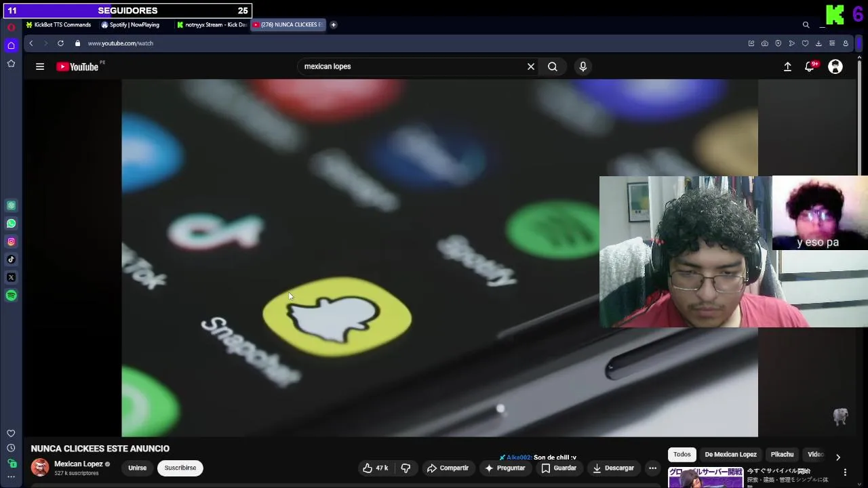The width and height of the screenshot is (868, 488).
Task: Open the Mexican Lopez channel name link
Action: (78, 464)
